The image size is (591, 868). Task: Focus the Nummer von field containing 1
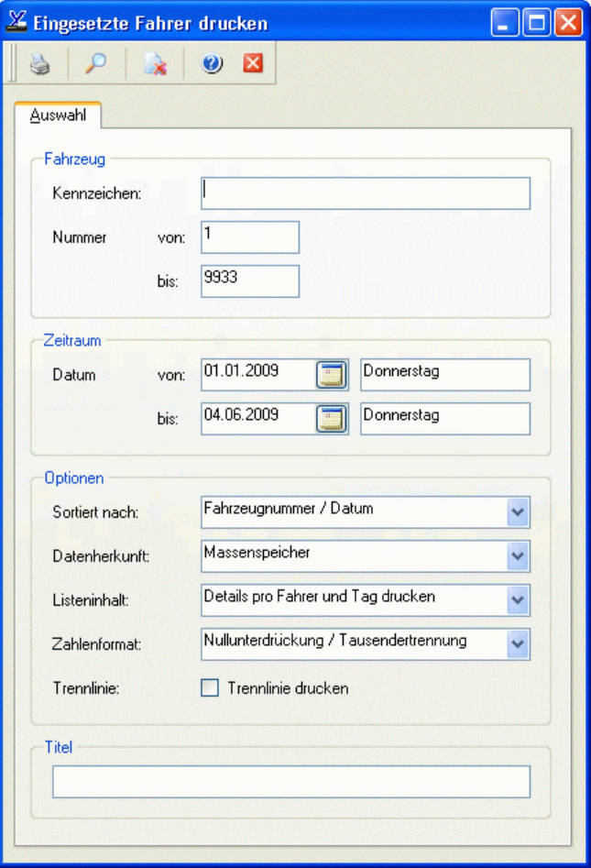click(249, 237)
